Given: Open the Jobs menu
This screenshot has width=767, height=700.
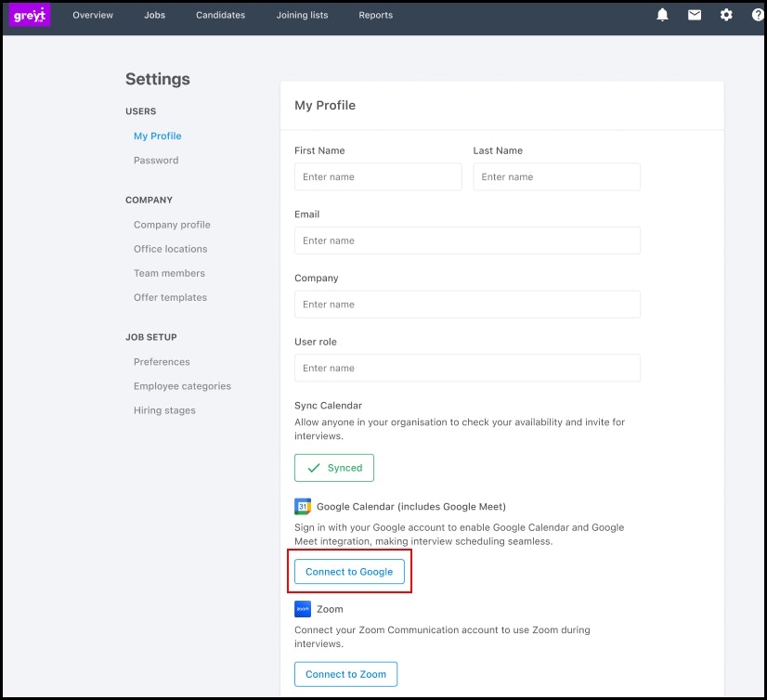Looking at the screenshot, I should pos(154,15).
